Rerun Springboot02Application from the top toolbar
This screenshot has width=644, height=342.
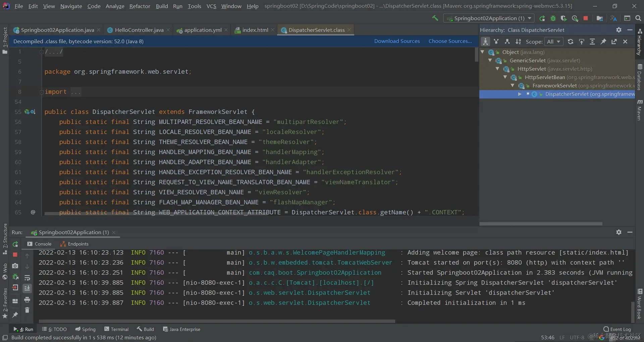tap(542, 18)
